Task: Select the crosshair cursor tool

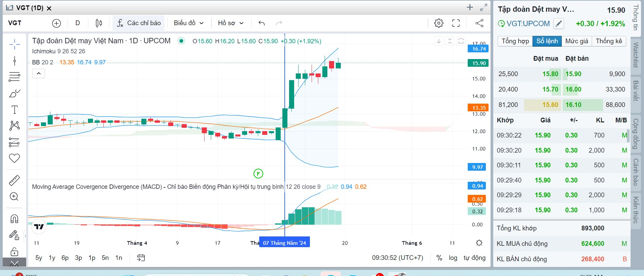Action: [x=14, y=44]
